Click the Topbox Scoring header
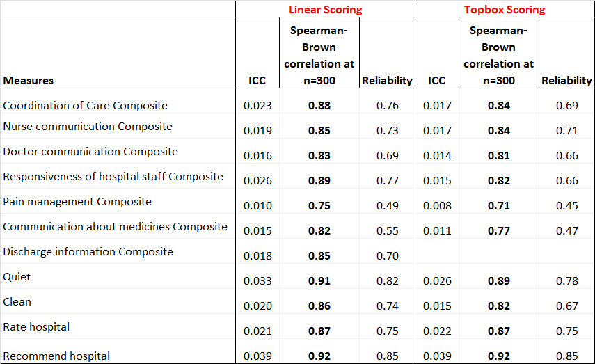The image size is (595, 364). coord(505,10)
